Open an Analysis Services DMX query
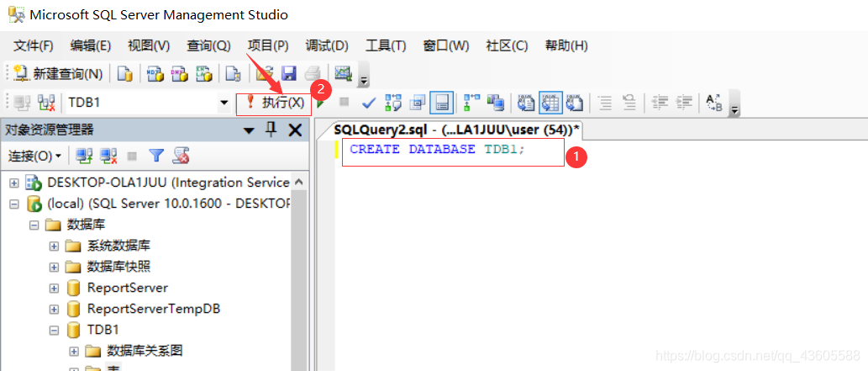 179,74
